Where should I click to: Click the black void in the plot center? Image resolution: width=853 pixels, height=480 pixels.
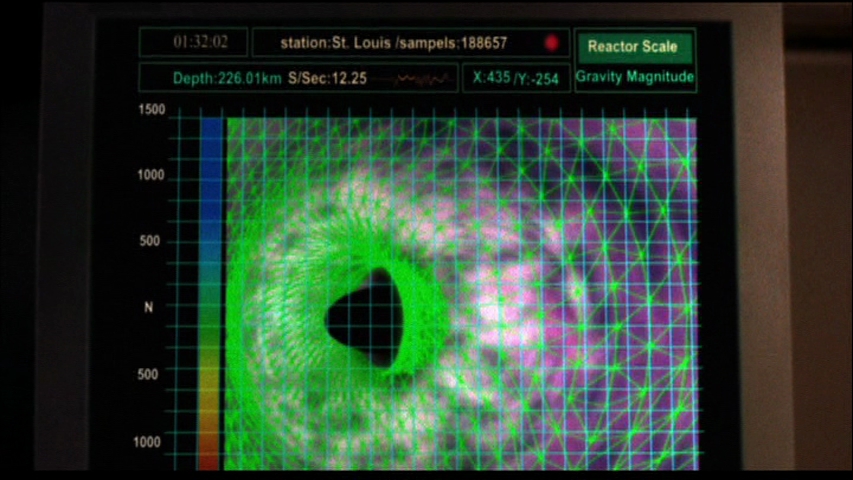point(366,317)
